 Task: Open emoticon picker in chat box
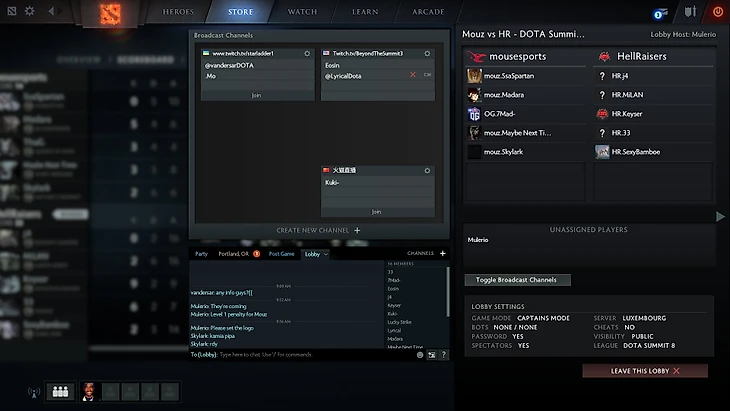pyautogui.click(x=420, y=354)
